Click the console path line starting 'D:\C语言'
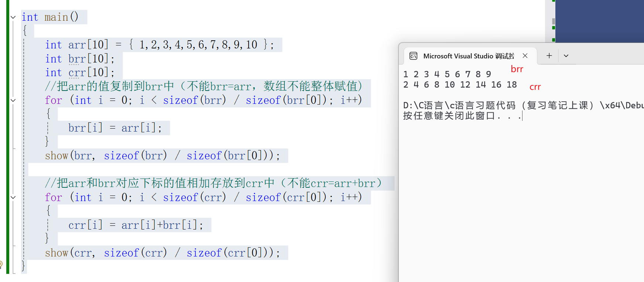The width and height of the screenshot is (644, 282). pyautogui.click(x=523, y=105)
